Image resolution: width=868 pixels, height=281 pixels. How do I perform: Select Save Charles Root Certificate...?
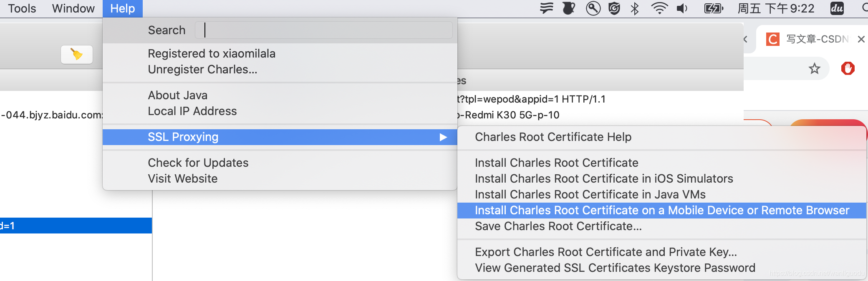click(662, 226)
